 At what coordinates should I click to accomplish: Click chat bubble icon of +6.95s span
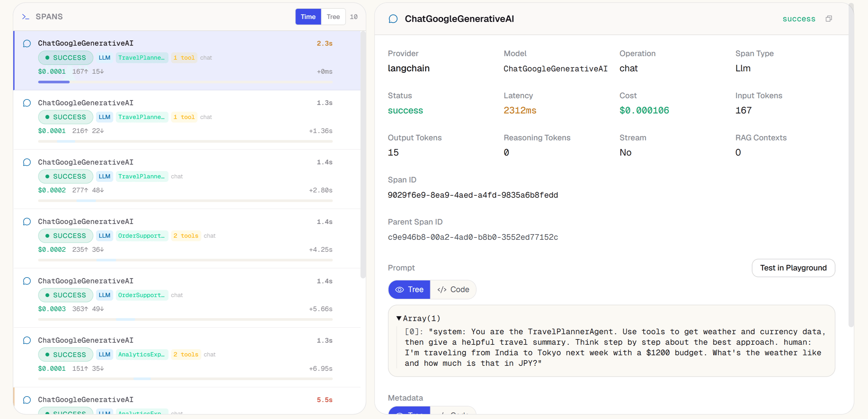point(27,340)
